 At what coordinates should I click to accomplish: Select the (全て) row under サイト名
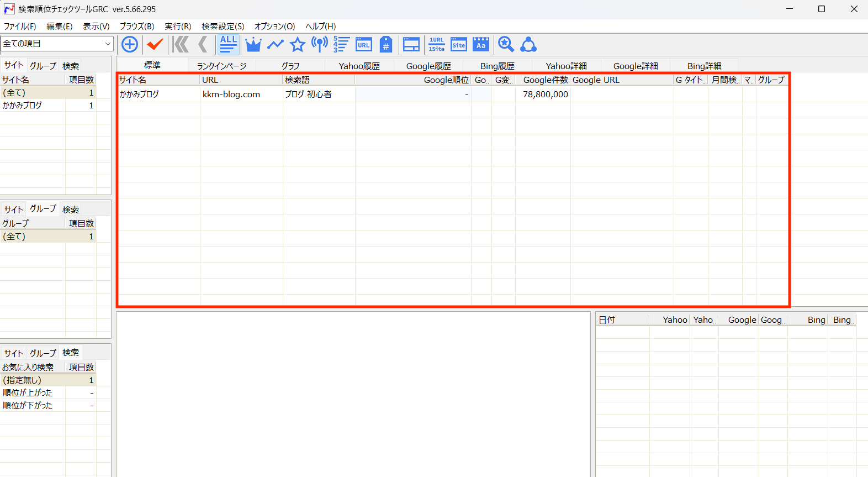pos(49,92)
